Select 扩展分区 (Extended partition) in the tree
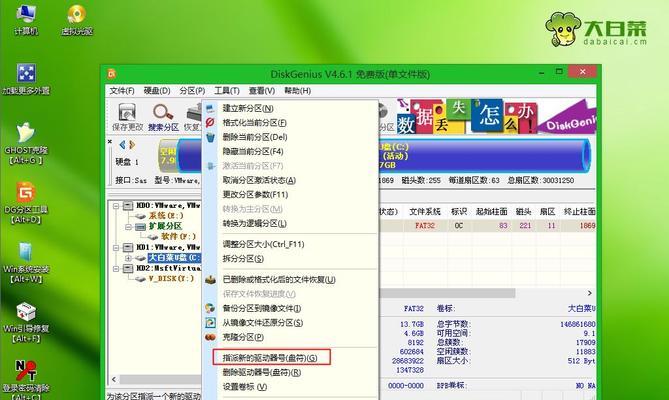The height and width of the screenshot is (400, 669). pyautogui.click(x=164, y=225)
